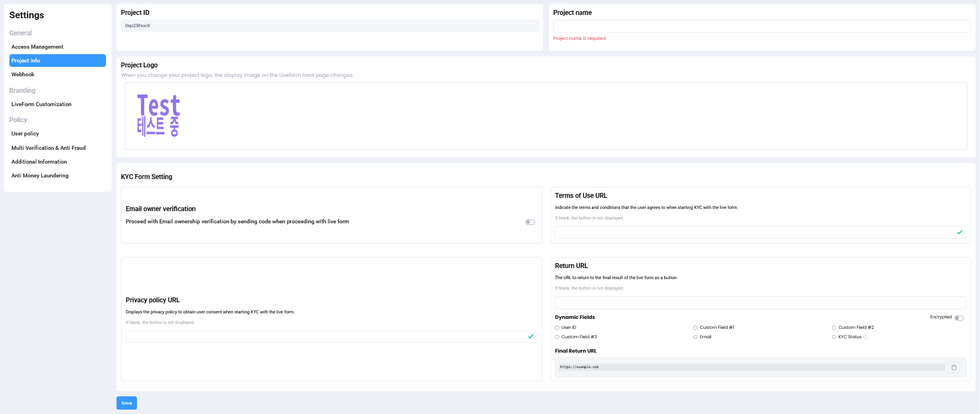This screenshot has width=980, height=414.
Task: Click the Return URL input field
Action: coord(760,302)
